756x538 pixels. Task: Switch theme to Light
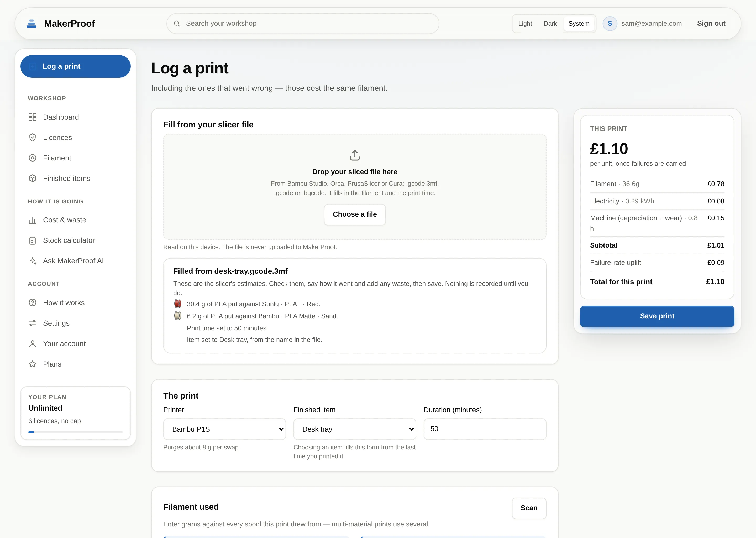pyautogui.click(x=525, y=24)
